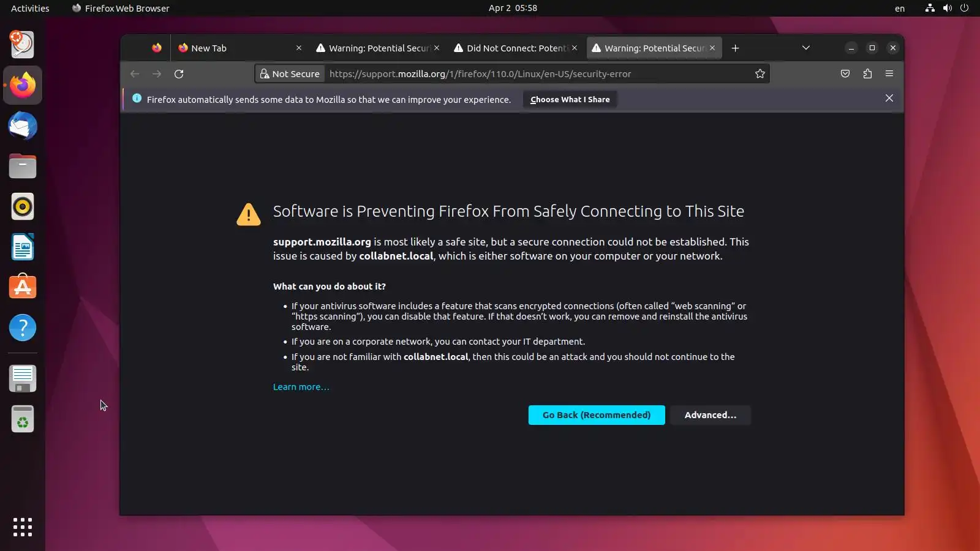Click Firefox icon in the dock
Screen dimensions: 980x551
(x=23, y=85)
